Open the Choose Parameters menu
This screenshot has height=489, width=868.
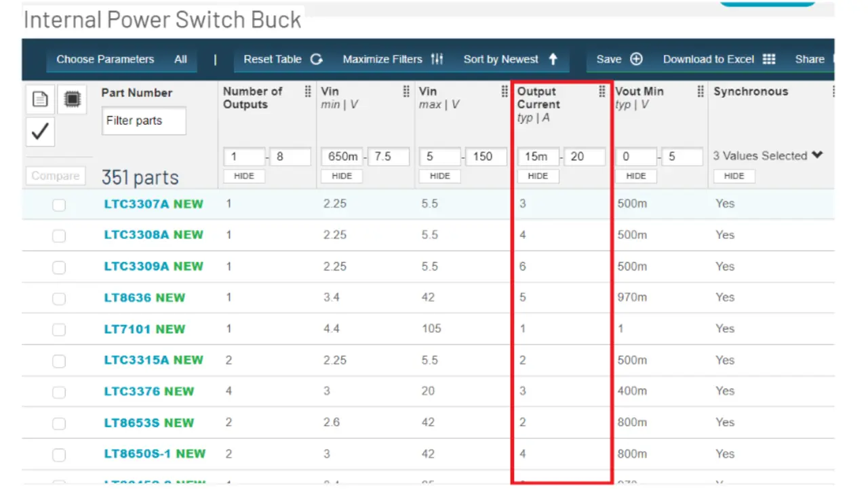tap(105, 60)
